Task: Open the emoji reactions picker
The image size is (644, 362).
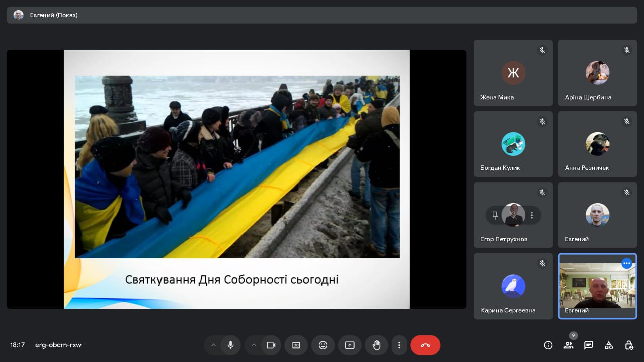Action: 323,345
